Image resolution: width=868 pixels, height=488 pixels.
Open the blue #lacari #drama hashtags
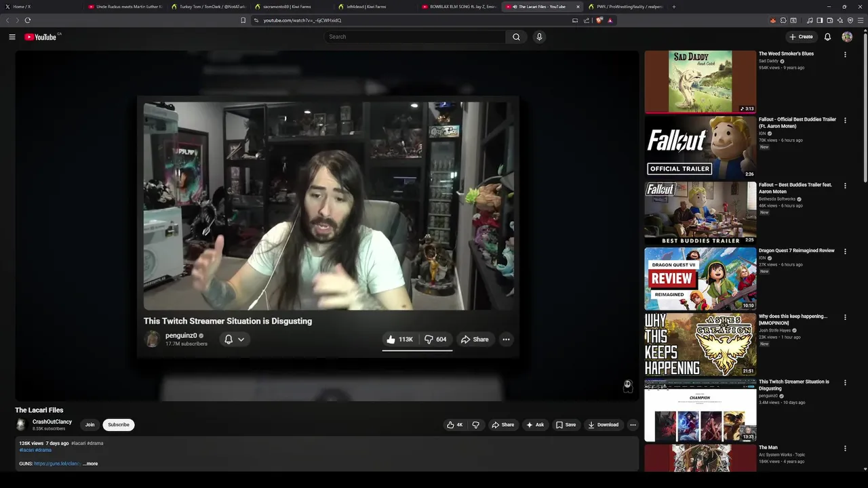(35, 450)
